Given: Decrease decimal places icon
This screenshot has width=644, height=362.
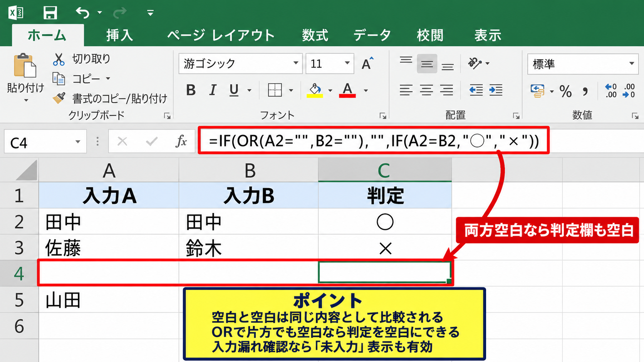Looking at the screenshot, I should [629, 91].
